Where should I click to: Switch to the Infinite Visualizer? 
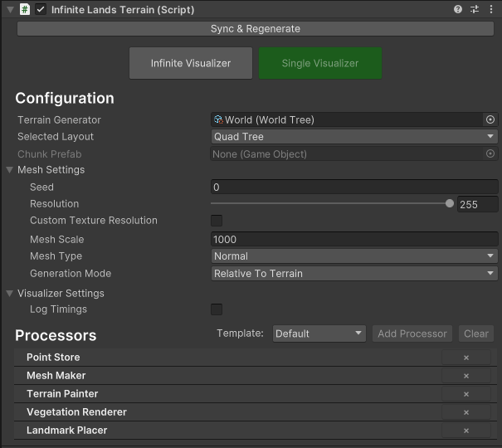[191, 63]
